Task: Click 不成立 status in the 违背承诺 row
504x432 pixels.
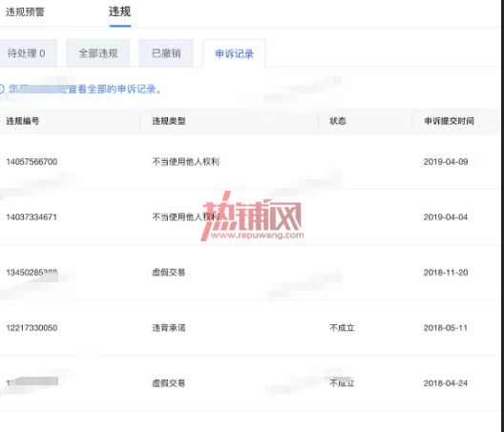Action: [x=342, y=328]
